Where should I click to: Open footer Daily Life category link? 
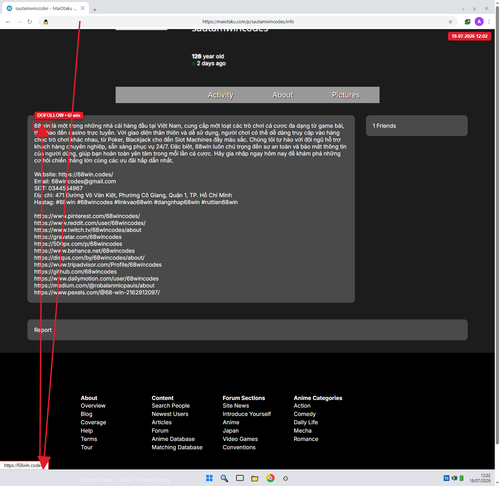tap(306, 422)
